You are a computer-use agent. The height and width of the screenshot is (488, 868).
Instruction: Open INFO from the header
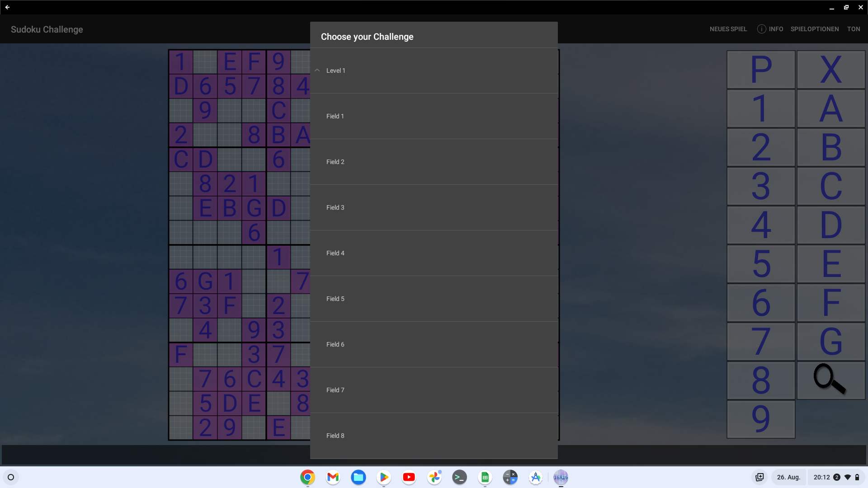(x=770, y=29)
